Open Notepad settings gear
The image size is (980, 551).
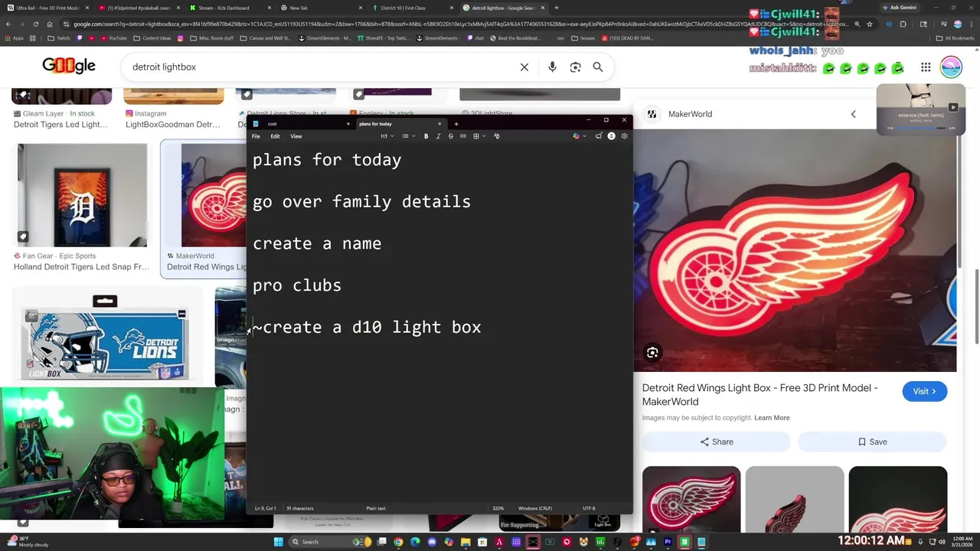624,136
